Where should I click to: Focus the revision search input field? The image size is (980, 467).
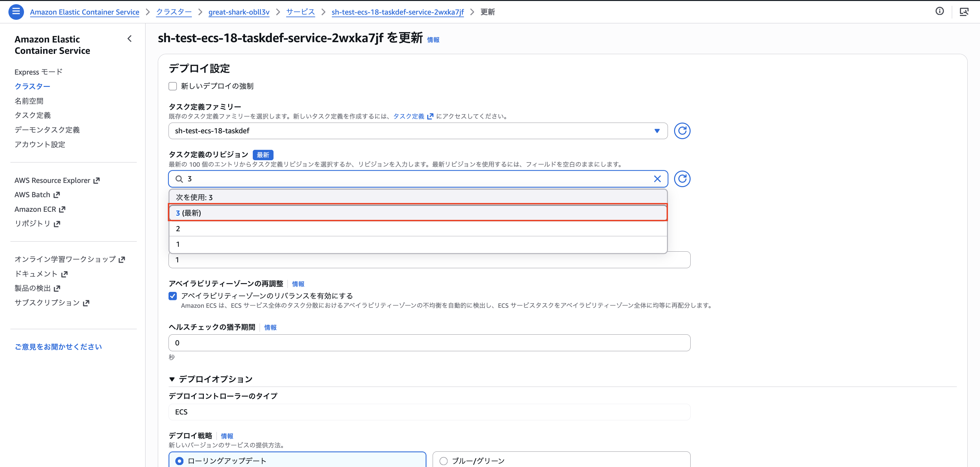point(418,179)
